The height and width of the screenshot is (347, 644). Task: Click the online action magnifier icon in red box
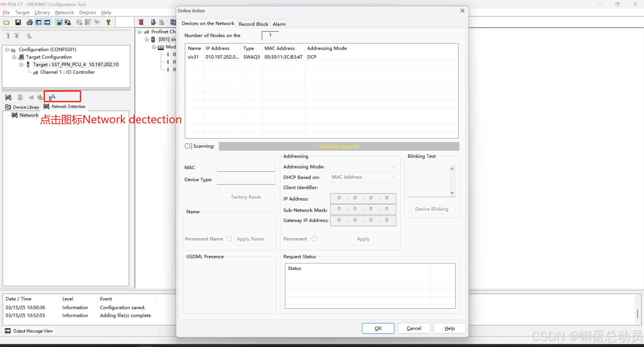pos(52,97)
